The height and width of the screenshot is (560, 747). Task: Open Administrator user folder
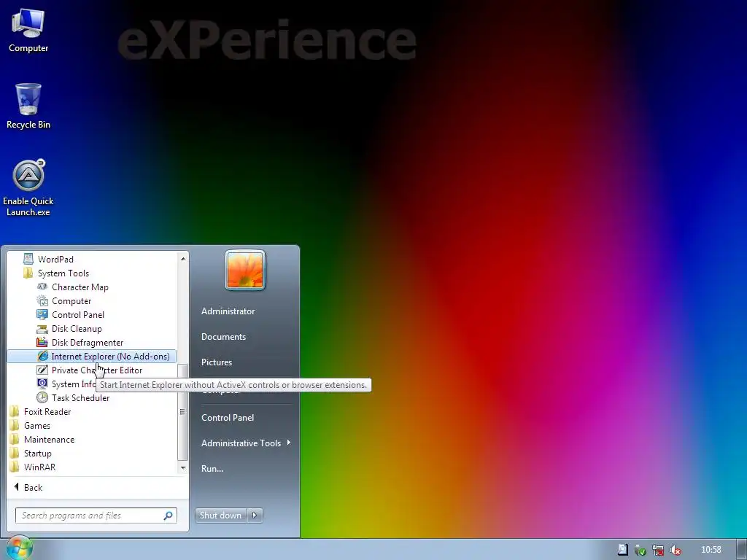tap(228, 311)
